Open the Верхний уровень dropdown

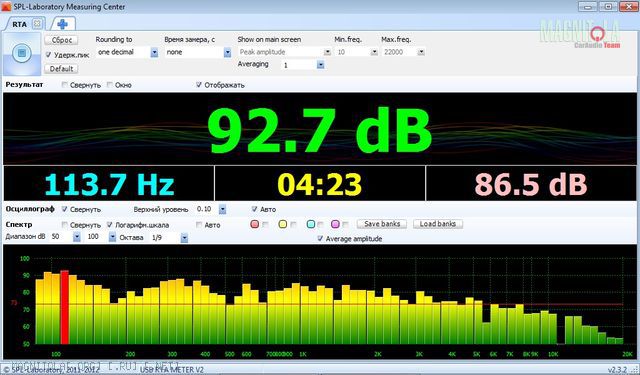(222, 209)
